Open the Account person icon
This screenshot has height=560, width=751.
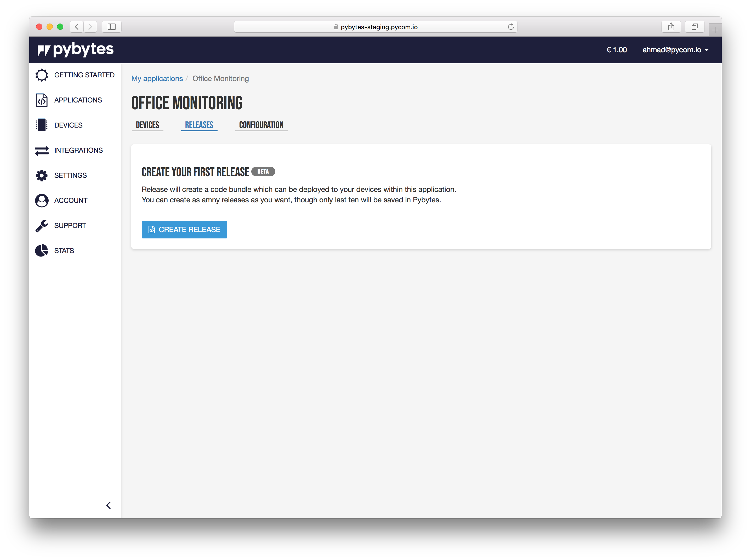click(42, 200)
